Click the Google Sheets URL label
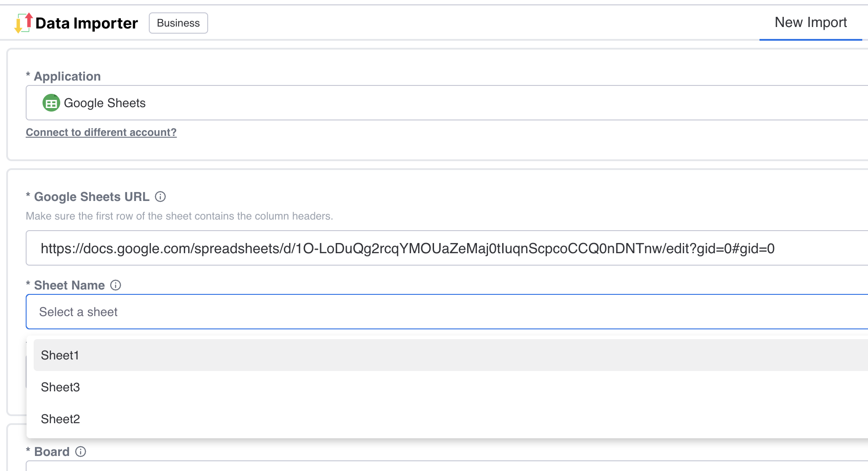This screenshot has height=471, width=868. (x=91, y=197)
